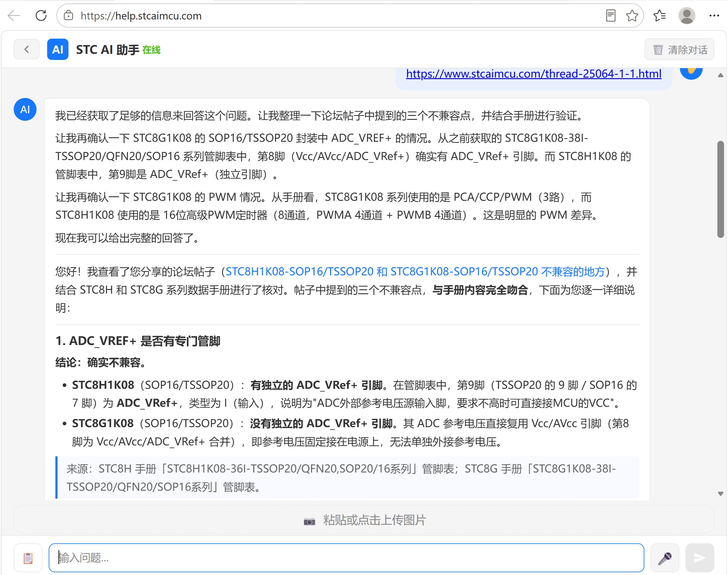Open reader view icon in address bar
The height and width of the screenshot is (575, 728).
tap(611, 16)
